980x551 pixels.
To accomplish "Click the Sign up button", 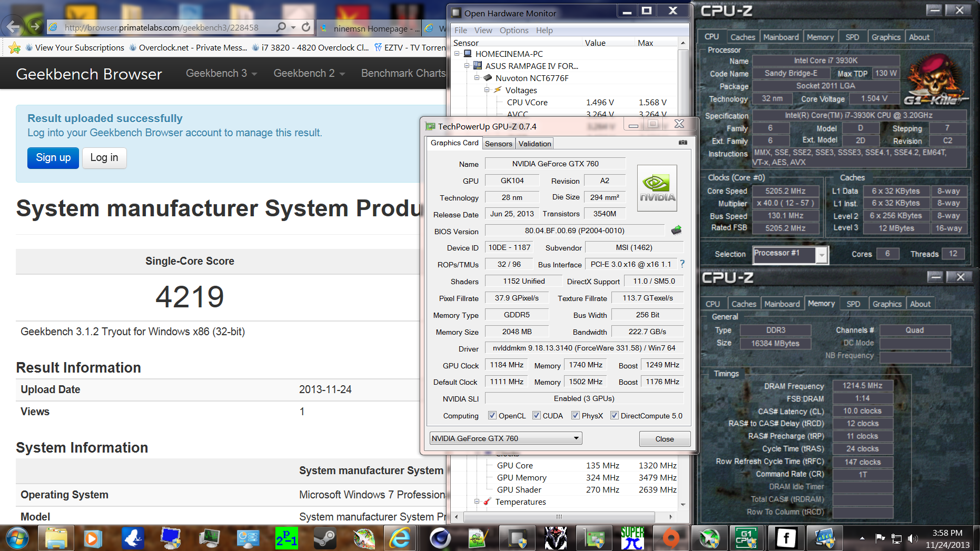I will [x=53, y=158].
